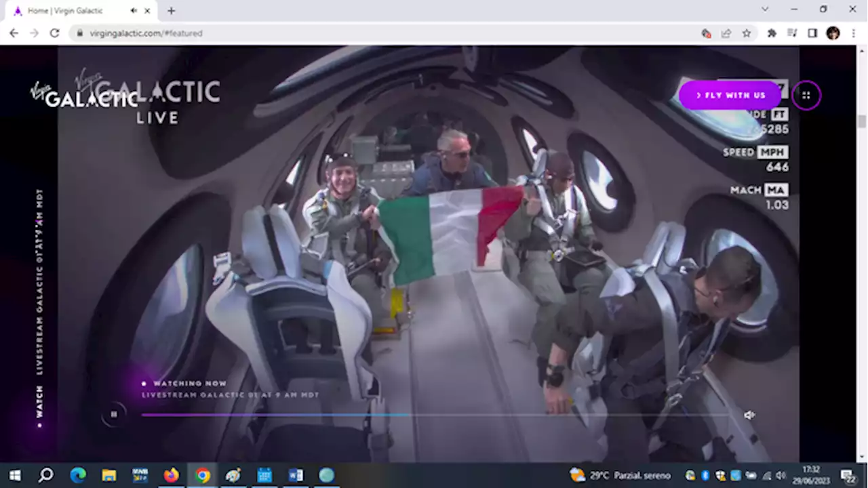The width and height of the screenshot is (868, 488).
Task: Open Bluetooth tray icon
Action: (705, 476)
